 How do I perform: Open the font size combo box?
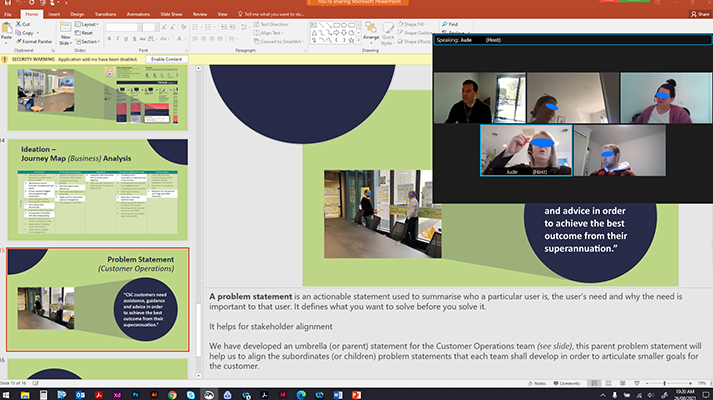coord(150,27)
